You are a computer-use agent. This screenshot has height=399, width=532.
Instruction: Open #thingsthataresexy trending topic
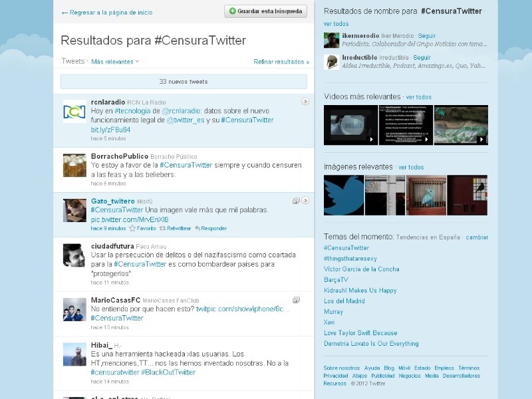350,259
